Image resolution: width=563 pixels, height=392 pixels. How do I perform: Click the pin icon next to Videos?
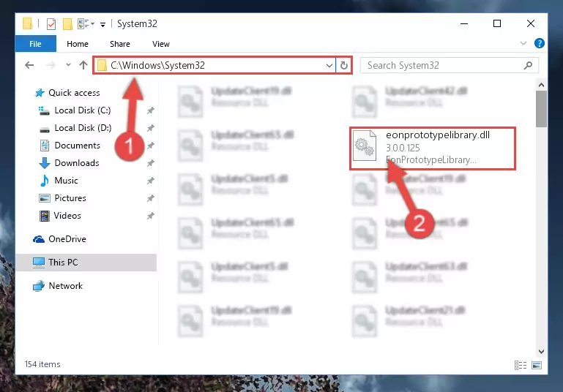point(150,216)
